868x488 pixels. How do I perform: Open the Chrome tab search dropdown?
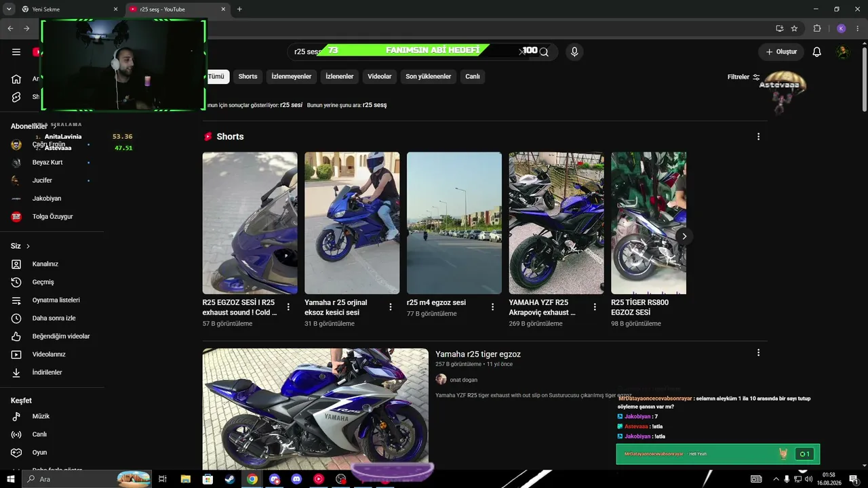[x=9, y=9]
